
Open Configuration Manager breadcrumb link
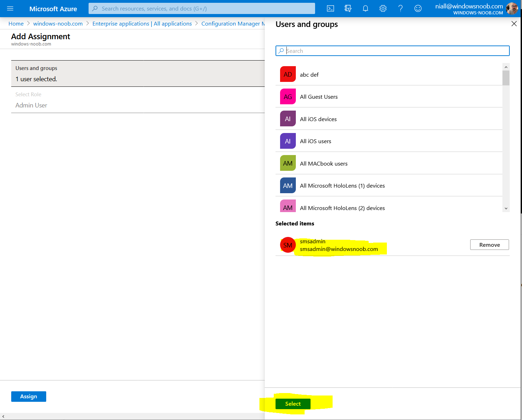coord(233,23)
